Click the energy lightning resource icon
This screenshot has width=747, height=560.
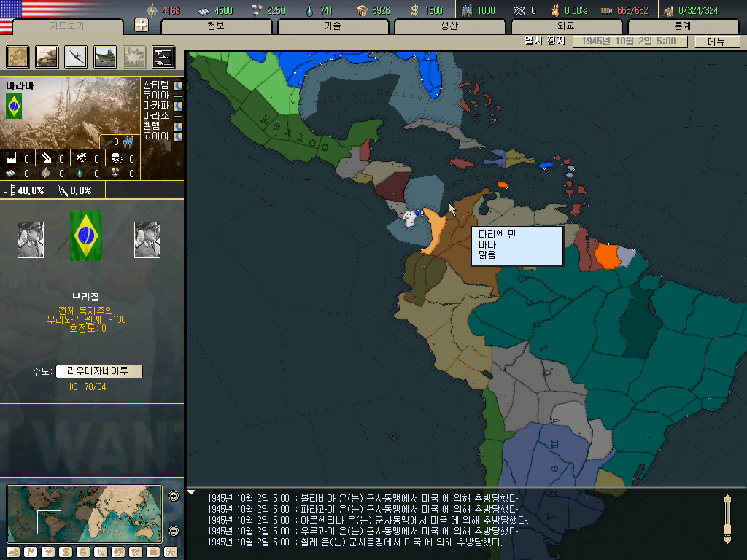152,10
